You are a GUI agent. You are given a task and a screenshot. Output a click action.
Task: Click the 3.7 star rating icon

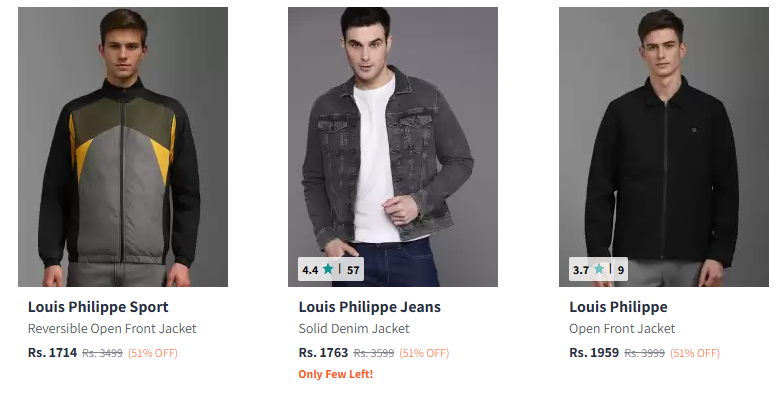click(599, 269)
